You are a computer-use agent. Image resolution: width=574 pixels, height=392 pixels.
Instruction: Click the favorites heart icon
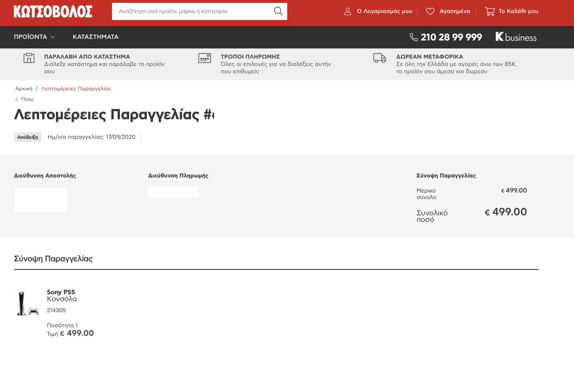430,11
